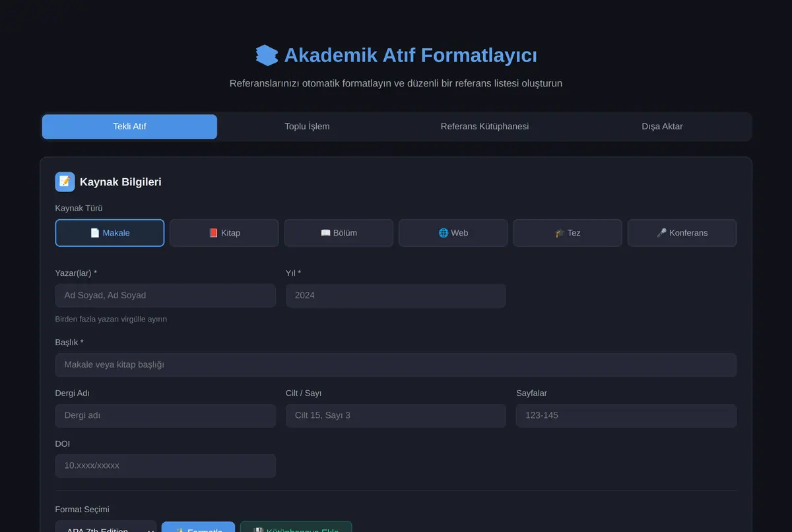Open the Toplu İşlem tab

pos(307,127)
